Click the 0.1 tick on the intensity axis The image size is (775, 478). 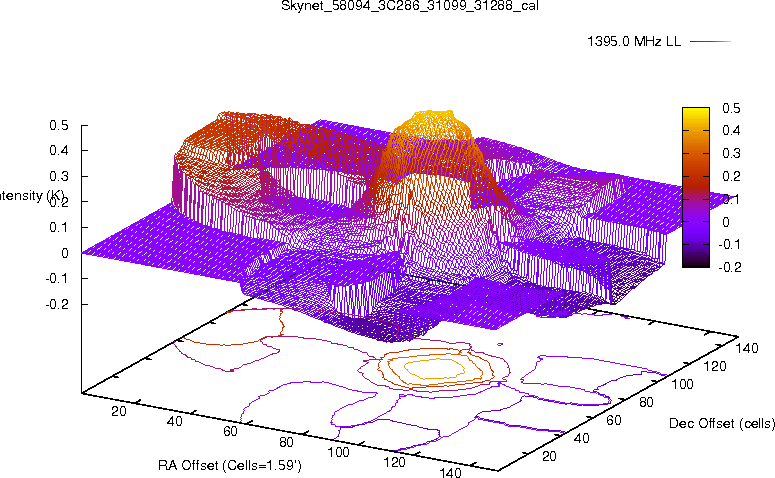click(x=59, y=228)
